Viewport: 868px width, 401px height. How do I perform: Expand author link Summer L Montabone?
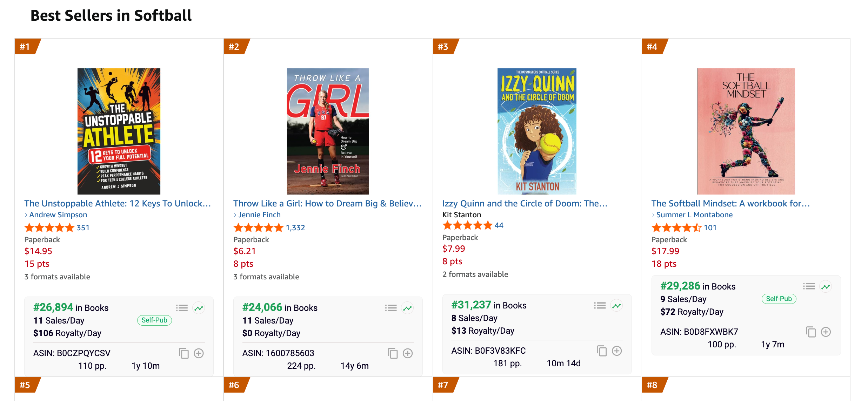[694, 215]
